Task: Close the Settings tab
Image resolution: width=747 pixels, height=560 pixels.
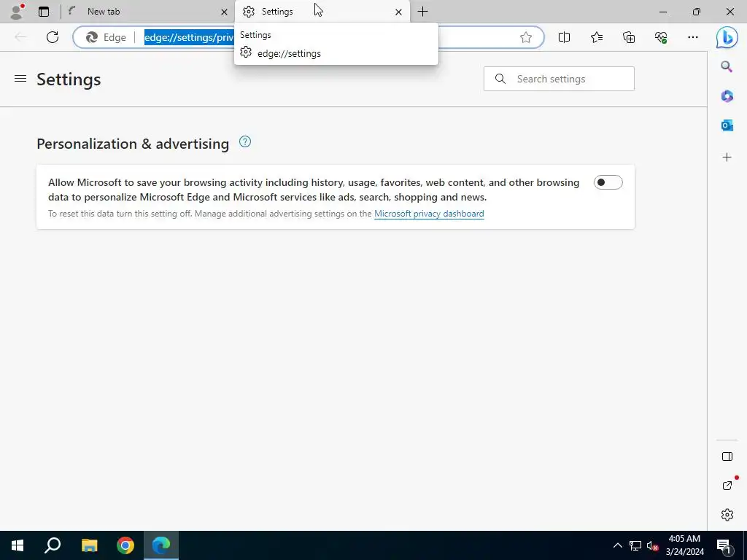Action: point(399,12)
